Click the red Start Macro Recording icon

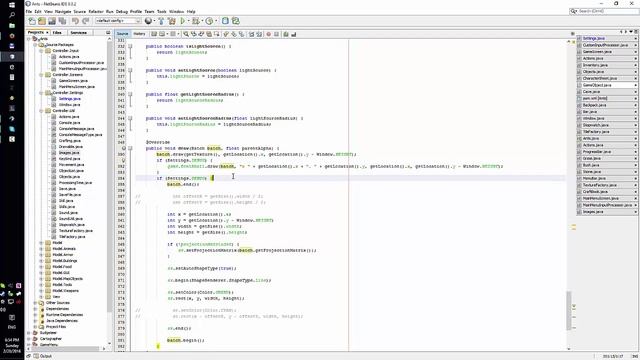tap(269, 34)
